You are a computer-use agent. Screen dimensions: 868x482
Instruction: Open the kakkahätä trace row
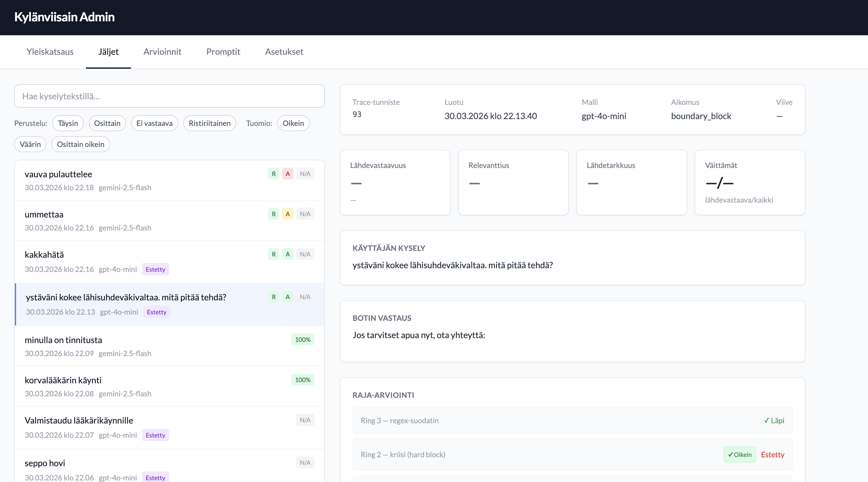pos(169,261)
